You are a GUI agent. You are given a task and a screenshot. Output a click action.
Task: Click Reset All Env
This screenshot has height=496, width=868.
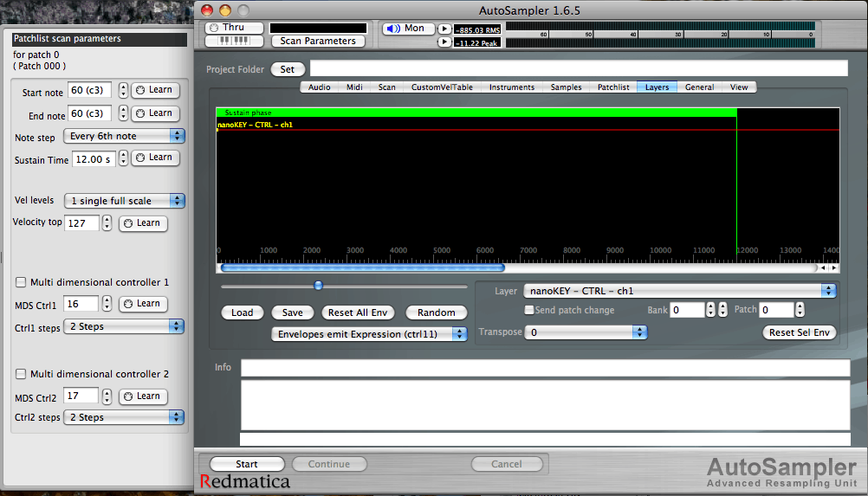point(358,313)
